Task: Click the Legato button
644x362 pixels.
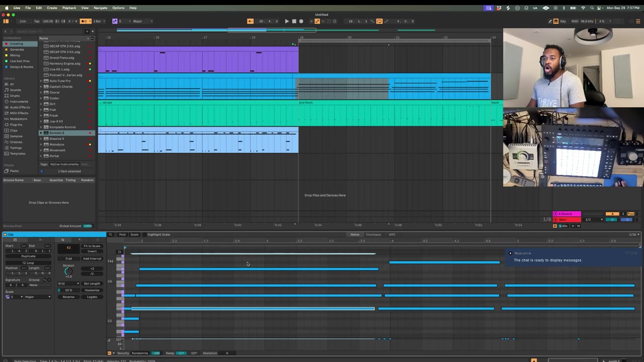Action: pyautogui.click(x=92, y=297)
